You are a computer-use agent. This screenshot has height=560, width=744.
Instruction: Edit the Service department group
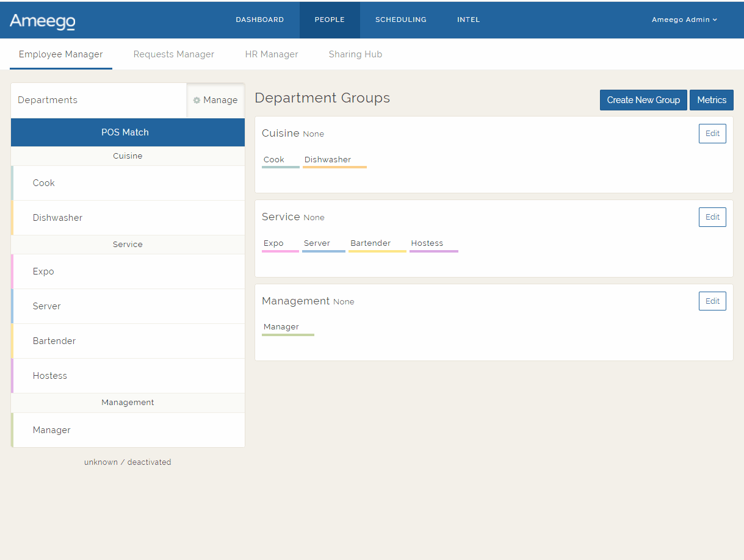[712, 217]
